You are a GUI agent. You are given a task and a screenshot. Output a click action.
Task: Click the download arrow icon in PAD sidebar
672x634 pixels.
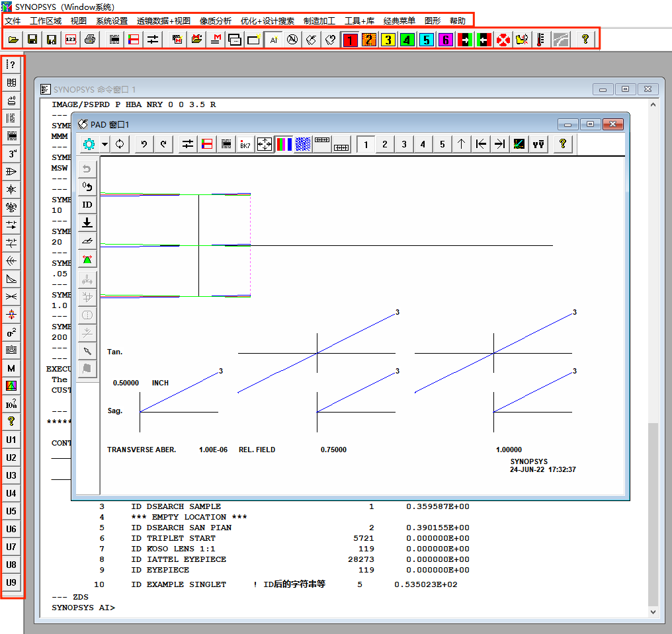pos(87,222)
